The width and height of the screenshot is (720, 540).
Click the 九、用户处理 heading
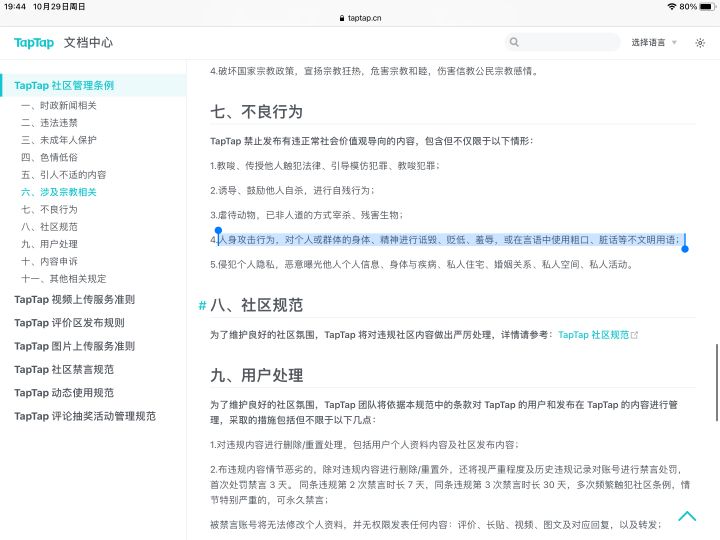coord(256,375)
